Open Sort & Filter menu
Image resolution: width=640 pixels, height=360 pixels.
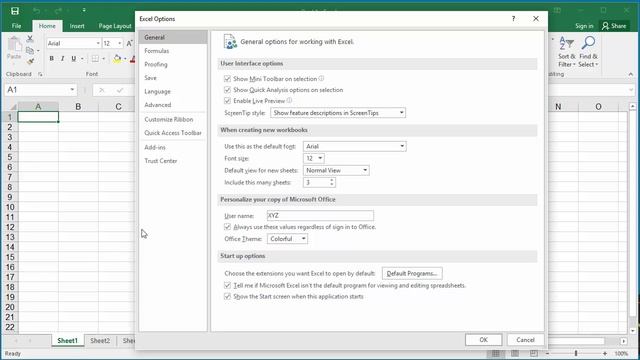(x=567, y=52)
